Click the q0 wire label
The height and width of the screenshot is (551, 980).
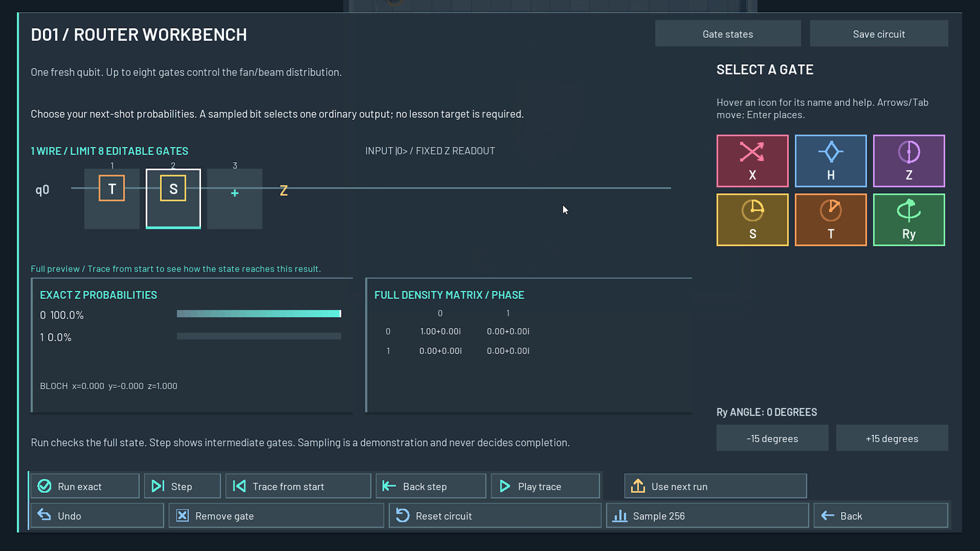pyautogui.click(x=42, y=190)
